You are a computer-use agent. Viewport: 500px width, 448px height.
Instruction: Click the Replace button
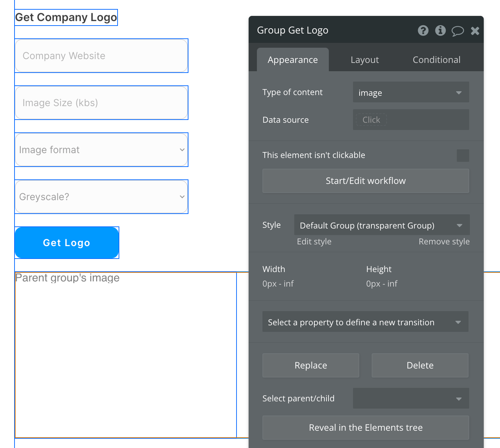click(x=311, y=365)
